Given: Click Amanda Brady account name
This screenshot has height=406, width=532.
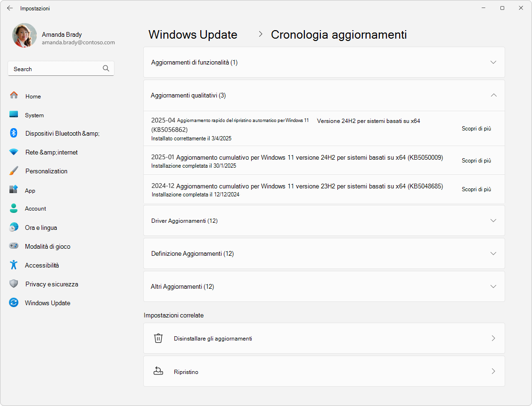Looking at the screenshot, I should [x=62, y=34].
